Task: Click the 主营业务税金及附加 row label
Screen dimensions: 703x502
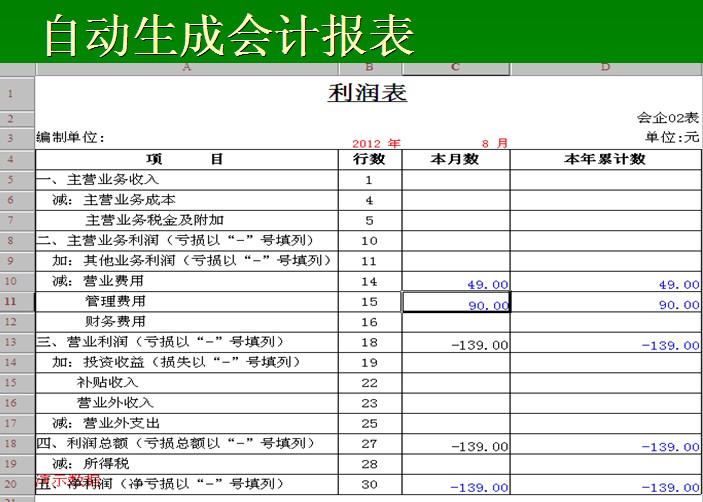Action: (x=155, y=220)
